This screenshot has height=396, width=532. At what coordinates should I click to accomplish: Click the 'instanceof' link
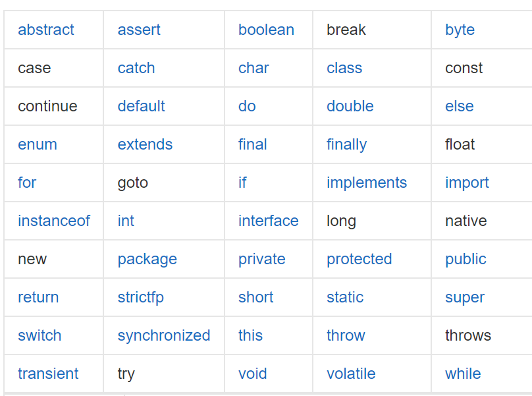pyautogui.click(x=54, y=221)
